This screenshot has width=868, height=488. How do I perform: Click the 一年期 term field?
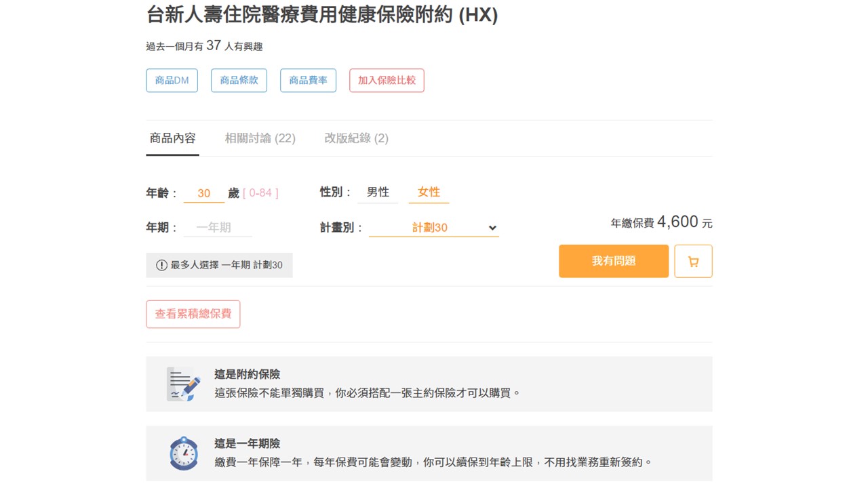coord(218,228)
